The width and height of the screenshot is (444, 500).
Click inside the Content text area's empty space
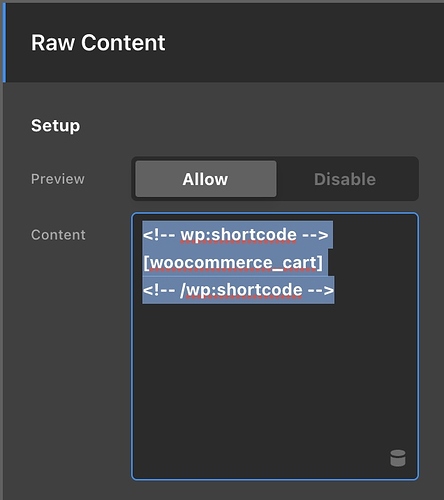coord(275,383)
